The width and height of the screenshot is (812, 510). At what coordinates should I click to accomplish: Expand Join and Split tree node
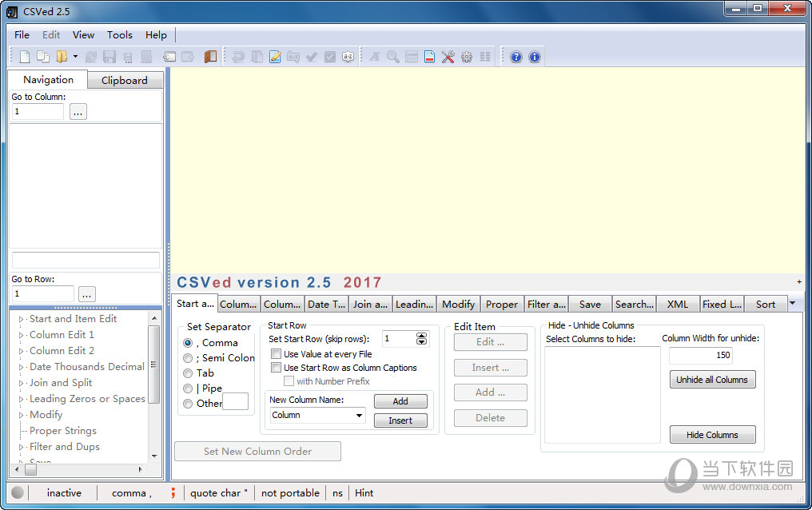22,384
